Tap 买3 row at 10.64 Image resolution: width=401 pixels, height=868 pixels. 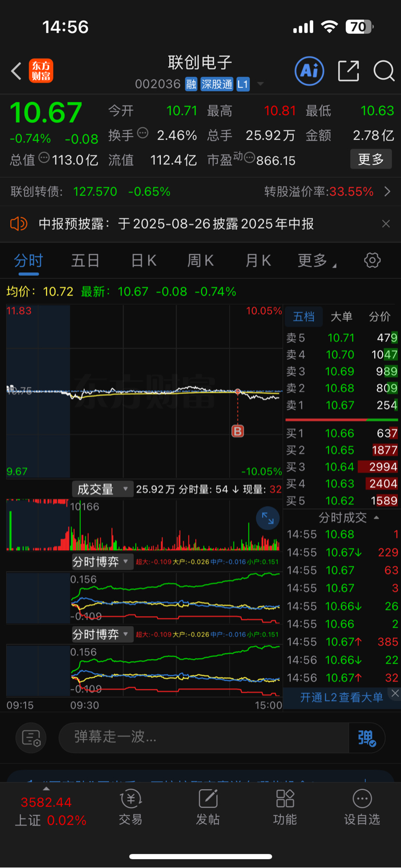tap(342, 467)
